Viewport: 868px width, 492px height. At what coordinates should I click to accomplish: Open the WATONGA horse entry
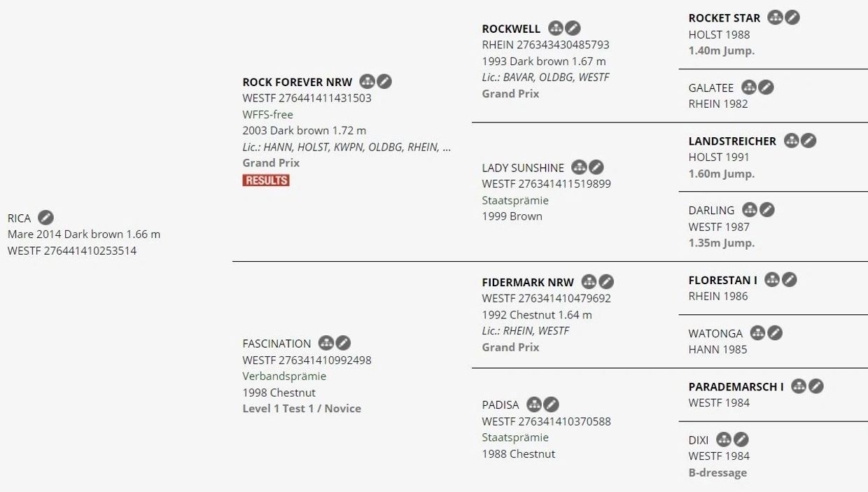(715, 334)
